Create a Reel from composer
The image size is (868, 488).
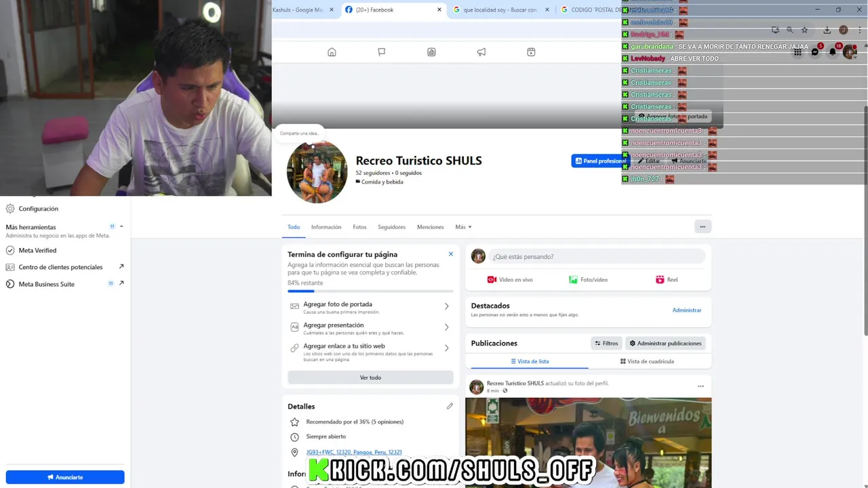click(x=667, y=279)
